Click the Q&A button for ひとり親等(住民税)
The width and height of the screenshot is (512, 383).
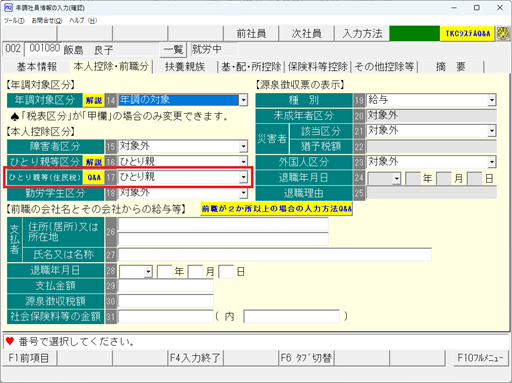pyautogui.click(x=94, y=177)
